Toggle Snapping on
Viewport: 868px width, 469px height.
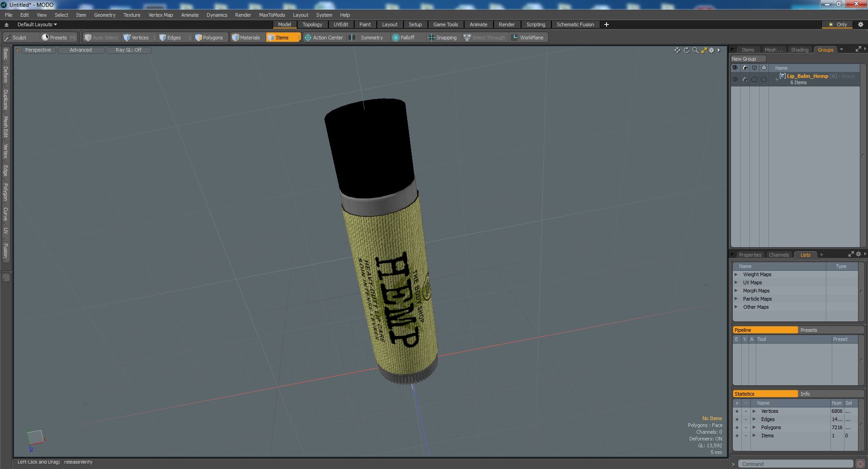[442, 38]
